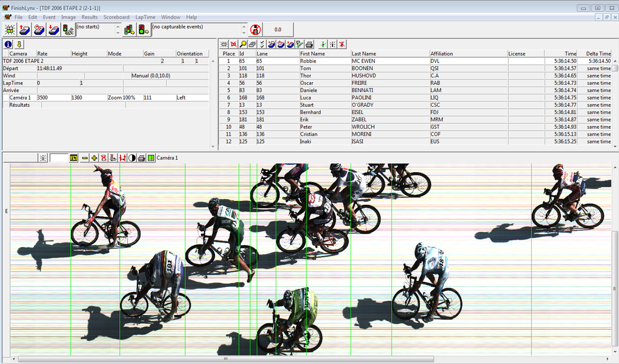Select the red X delete icon in the results toolbar
Image resolution: width=619 pixels, height=364 pixels.
(x=342, y=43)
